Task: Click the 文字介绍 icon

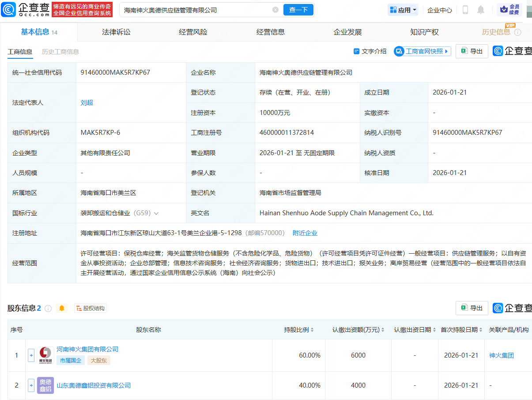Action: pos(358,51)
